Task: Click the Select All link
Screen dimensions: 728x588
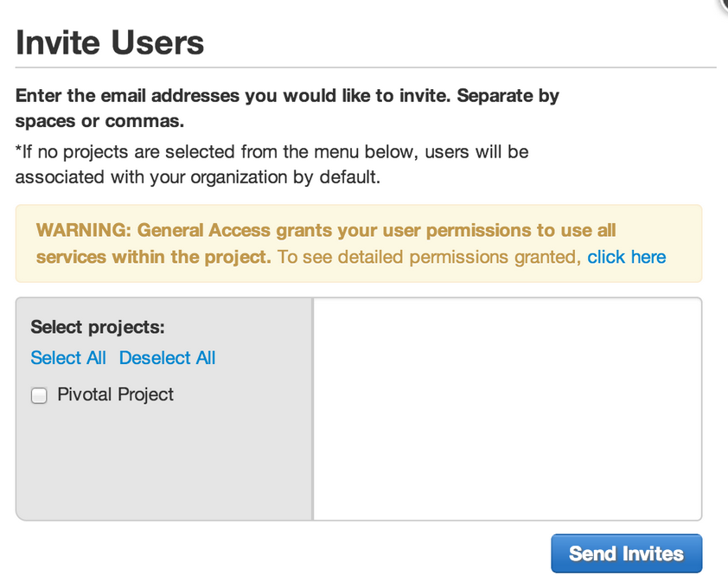Action: (x=68, y=358)
